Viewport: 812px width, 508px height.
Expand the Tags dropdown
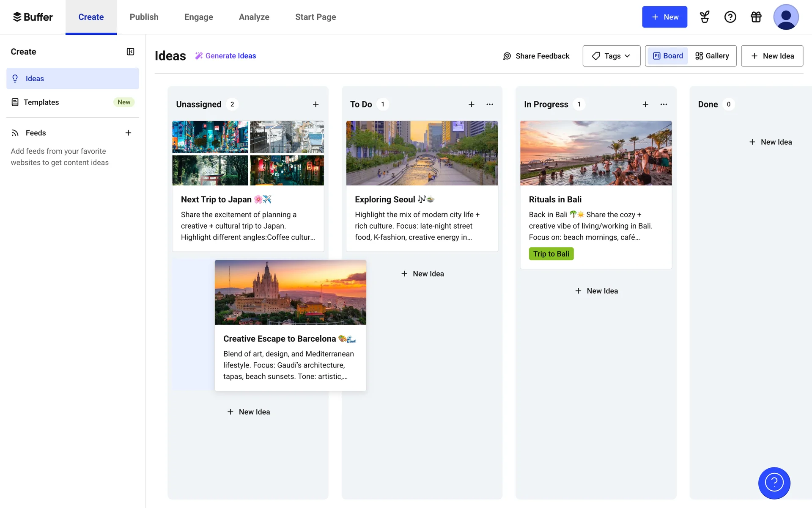click(611, 56)
